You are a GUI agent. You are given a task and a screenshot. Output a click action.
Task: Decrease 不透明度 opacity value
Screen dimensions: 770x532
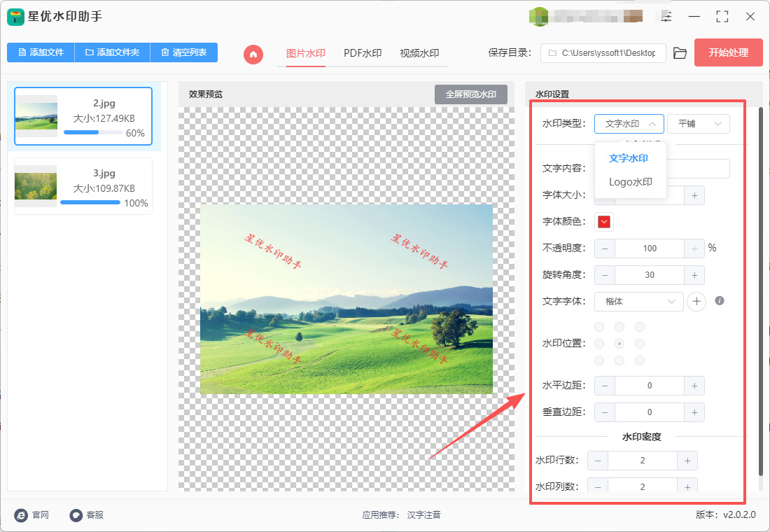pos(605,248)
